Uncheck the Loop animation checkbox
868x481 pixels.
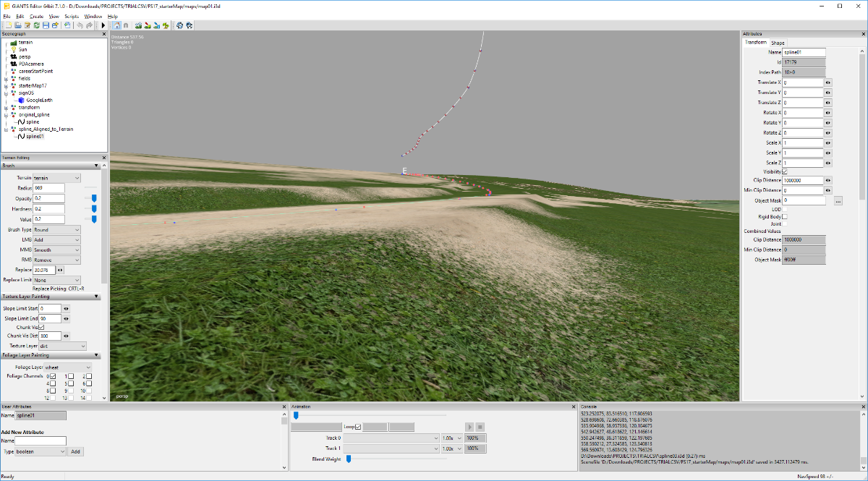[x=357, y=427]
